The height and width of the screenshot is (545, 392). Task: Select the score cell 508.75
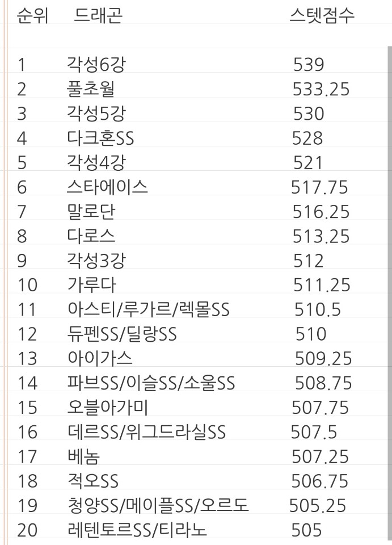pos(323,383)
